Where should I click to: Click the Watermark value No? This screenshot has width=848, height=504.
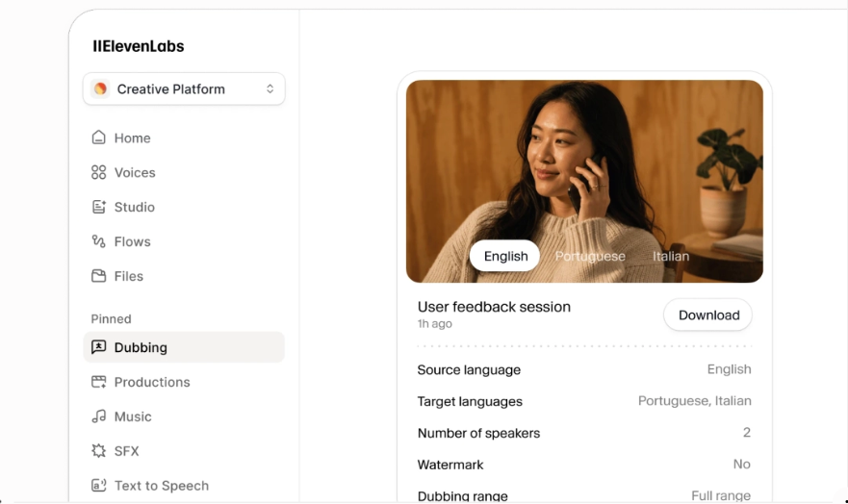click(742, 464)
